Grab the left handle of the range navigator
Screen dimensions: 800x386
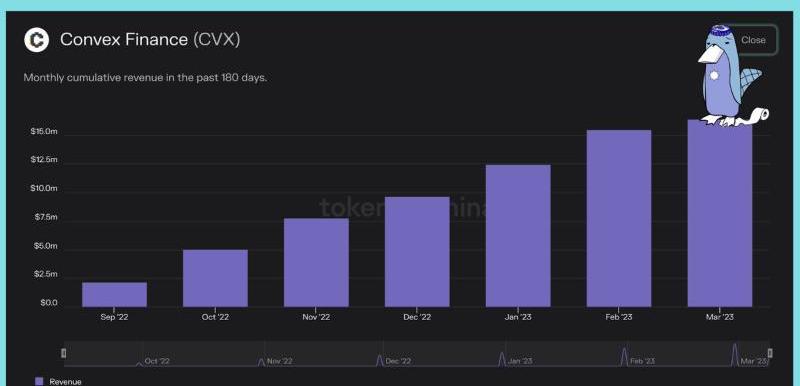point(64,353)
